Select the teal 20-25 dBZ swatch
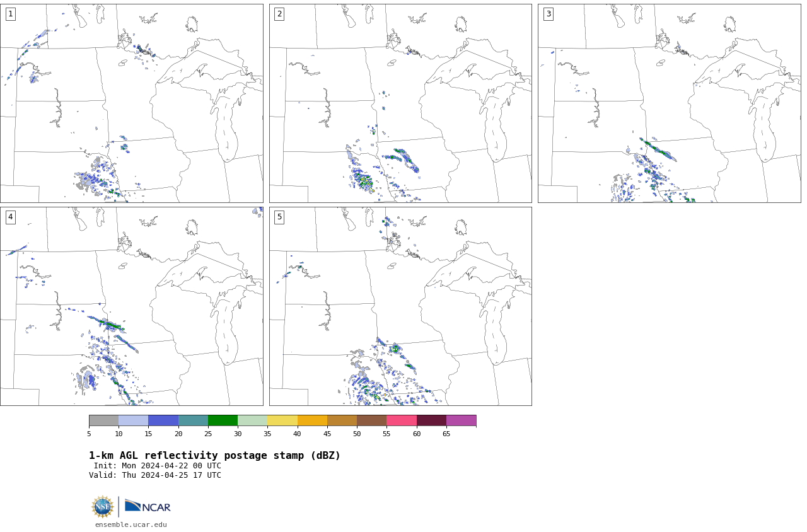 tap(193, 420)
